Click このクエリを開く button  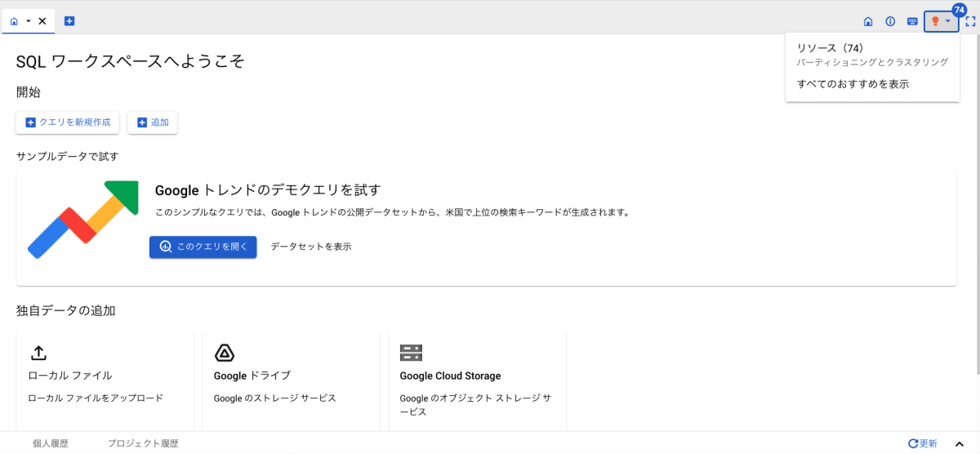pyautogui.click(x=203, y=247)
